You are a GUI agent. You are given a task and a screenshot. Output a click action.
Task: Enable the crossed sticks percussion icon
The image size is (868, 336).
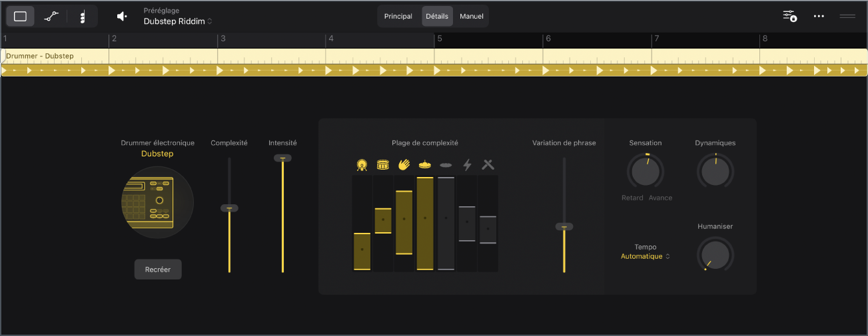click(488, 164)
